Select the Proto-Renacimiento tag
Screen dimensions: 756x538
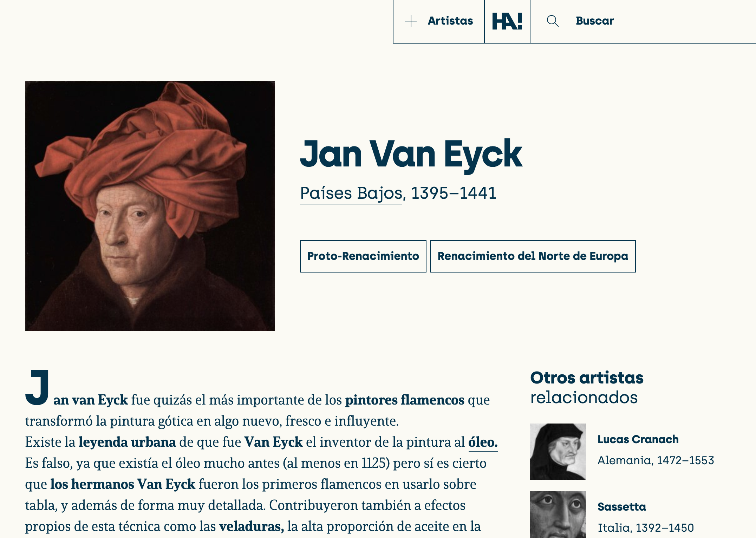pos(363,256)
